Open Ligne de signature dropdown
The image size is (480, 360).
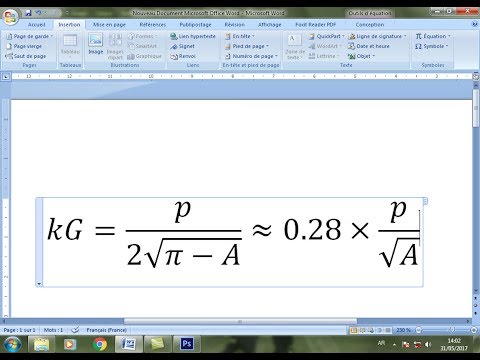point(377,36)
